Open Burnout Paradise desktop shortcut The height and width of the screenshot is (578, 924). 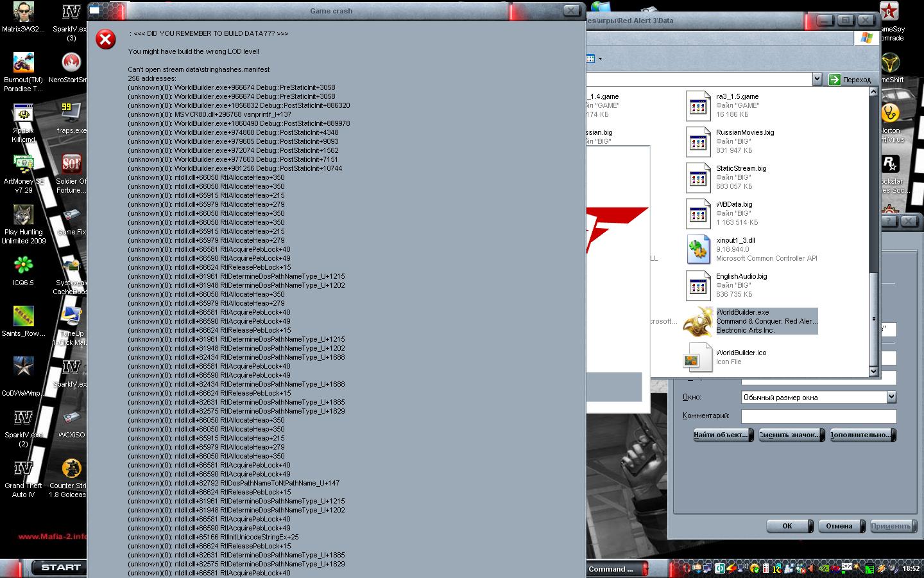pos(23,72)
